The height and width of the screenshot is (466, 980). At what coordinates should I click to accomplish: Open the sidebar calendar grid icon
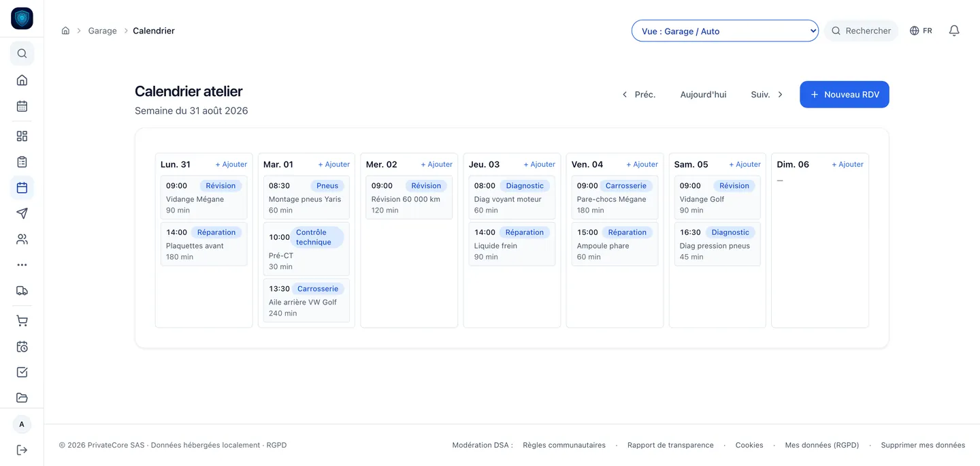pos(22,106)
